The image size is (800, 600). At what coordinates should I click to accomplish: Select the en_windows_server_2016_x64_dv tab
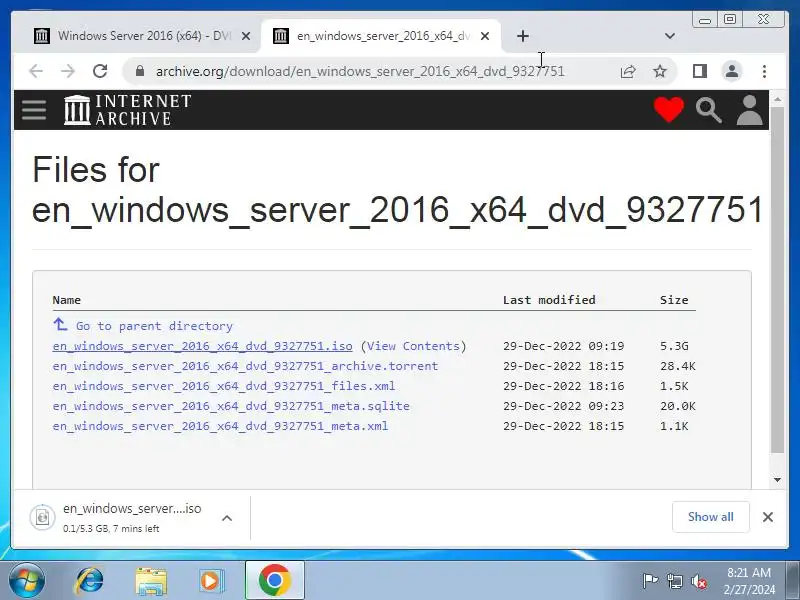click(x=380, y=36)
